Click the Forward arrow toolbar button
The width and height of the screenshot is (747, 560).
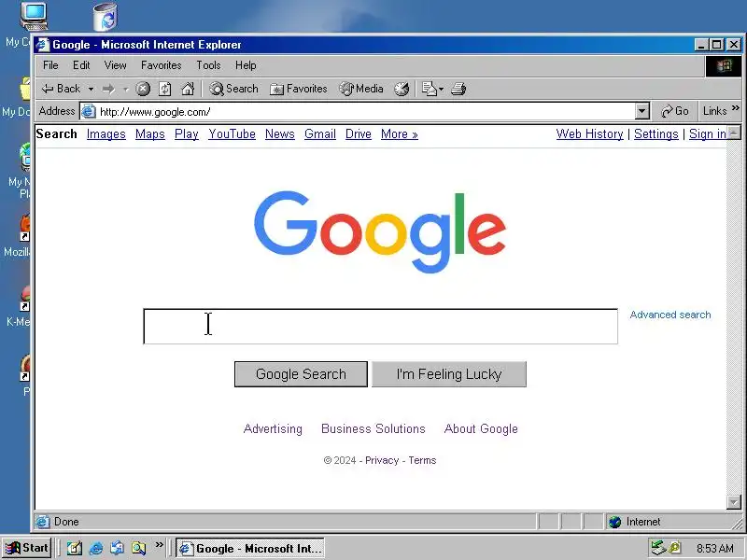point(108,89)
